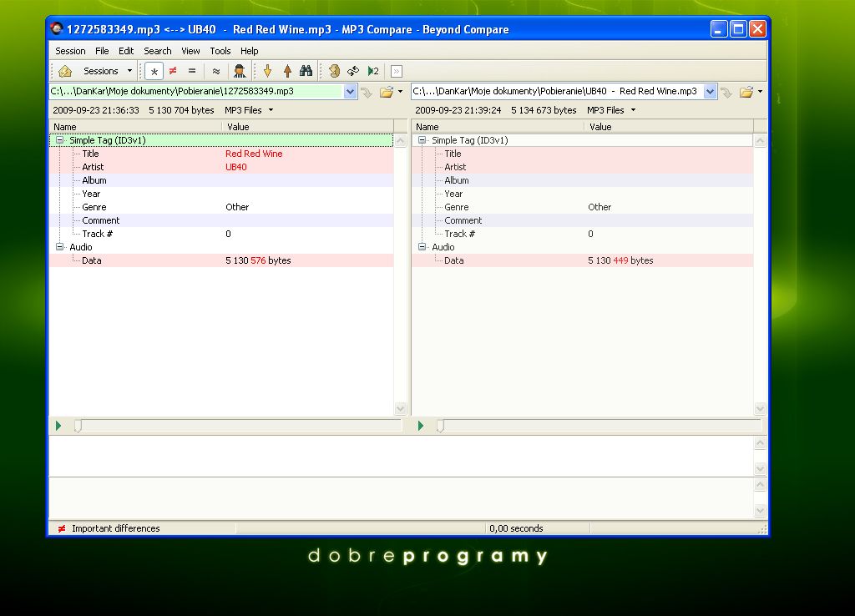Open the File menu
Viewport: 855px width, 616px height.
(x=102, y=51)
